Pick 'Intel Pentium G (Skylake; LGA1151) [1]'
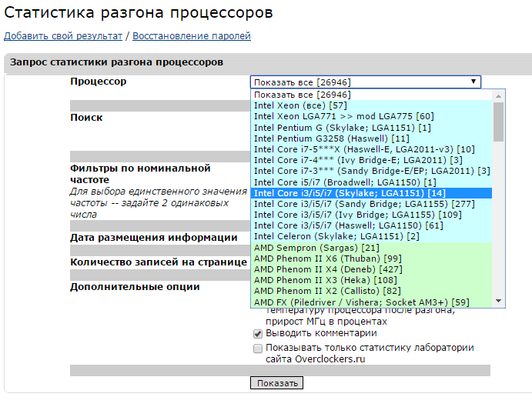This screenshot has height=407, width=532. (x=371, y=128)
